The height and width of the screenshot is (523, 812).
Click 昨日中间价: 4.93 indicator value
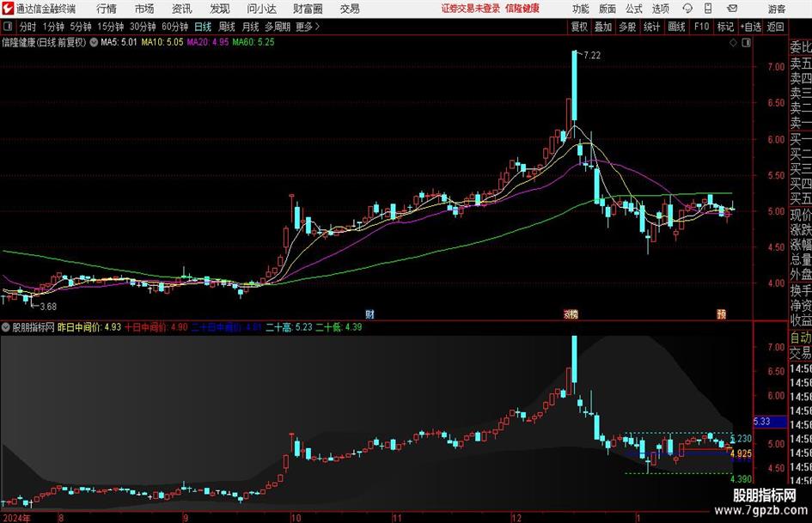(x=89, y=327)
